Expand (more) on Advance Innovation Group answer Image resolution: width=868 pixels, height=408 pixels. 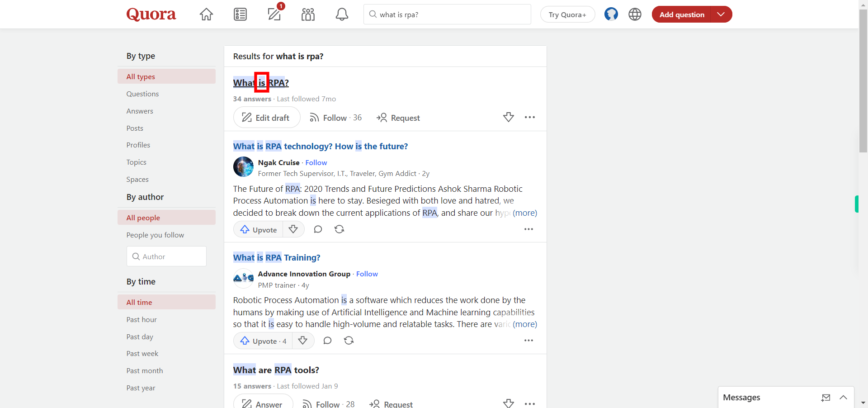pyautogui.click(x=525, y=324)
